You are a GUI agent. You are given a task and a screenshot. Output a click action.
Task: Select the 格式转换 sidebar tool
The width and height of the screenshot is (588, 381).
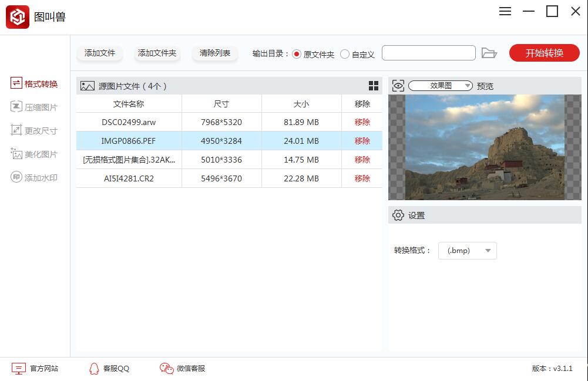tap(34, 83)
